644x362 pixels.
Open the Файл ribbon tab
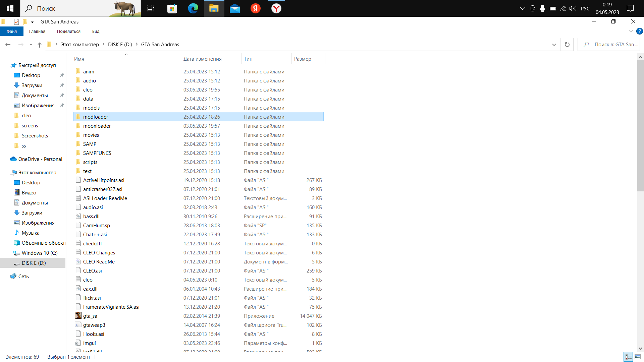tap(12, 31)
